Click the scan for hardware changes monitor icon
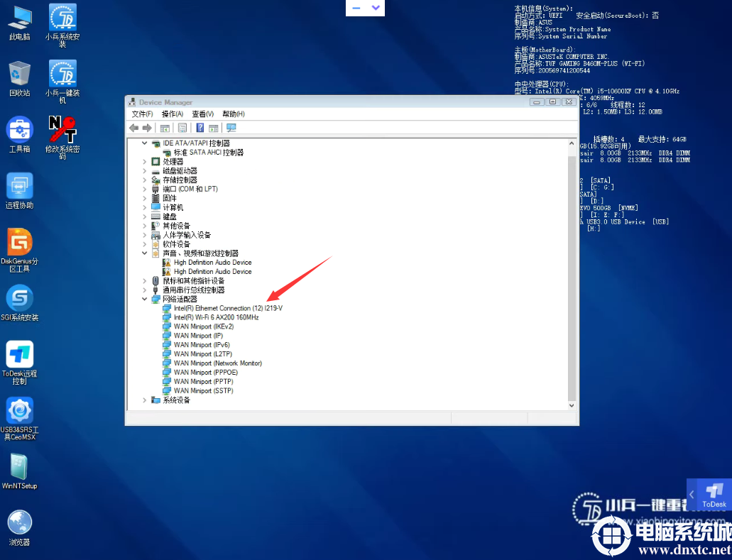 pyautogui.click(x=231, y=128)
